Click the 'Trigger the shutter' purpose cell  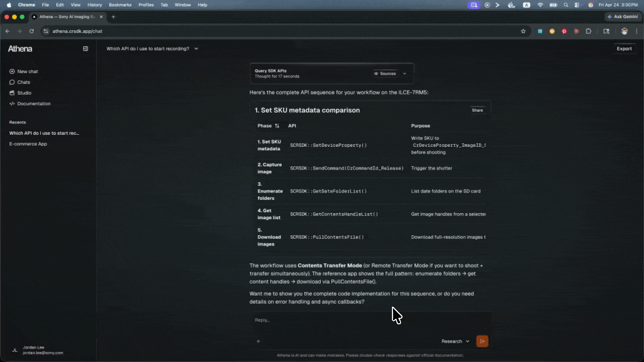432,168
